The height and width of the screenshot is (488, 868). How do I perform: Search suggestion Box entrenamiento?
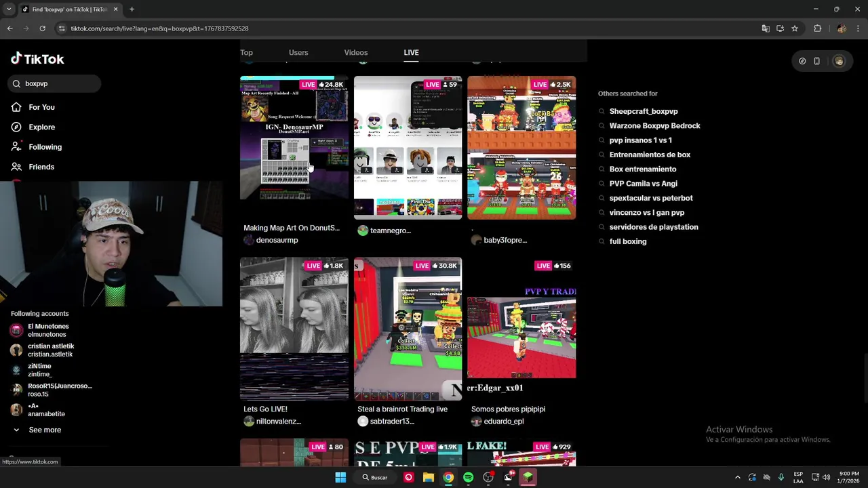tap(643, 169)
